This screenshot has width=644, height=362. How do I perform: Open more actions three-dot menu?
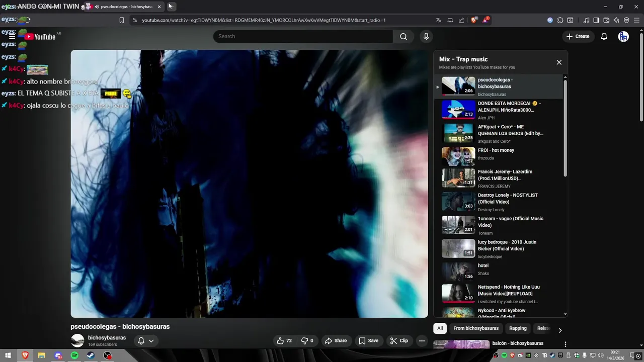(x=422, y=340)
